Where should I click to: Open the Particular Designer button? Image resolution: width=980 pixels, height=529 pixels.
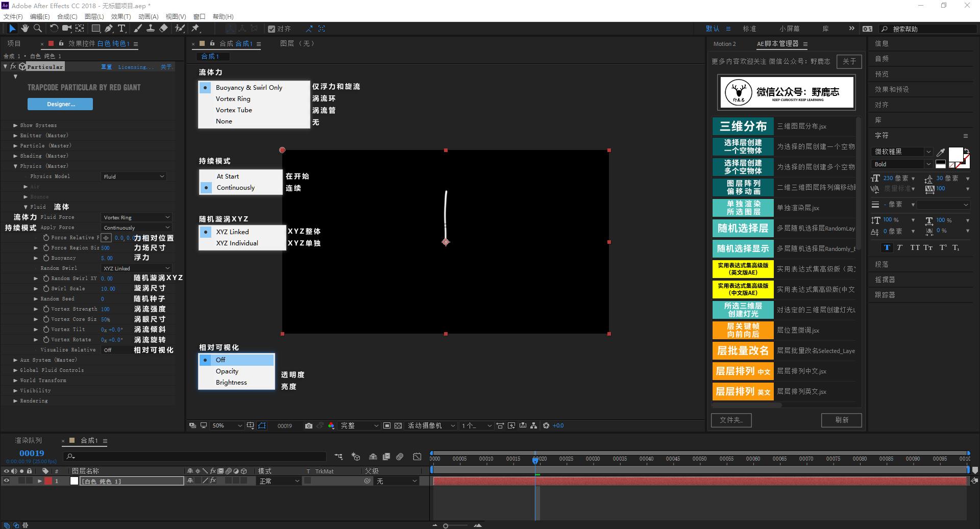(x=60, y=104)
